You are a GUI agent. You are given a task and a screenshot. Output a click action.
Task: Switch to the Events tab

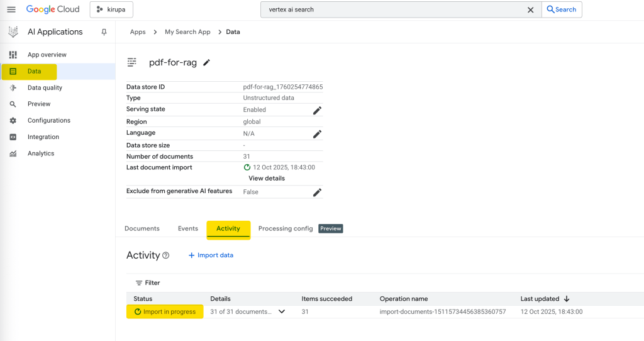click(188, 228)
